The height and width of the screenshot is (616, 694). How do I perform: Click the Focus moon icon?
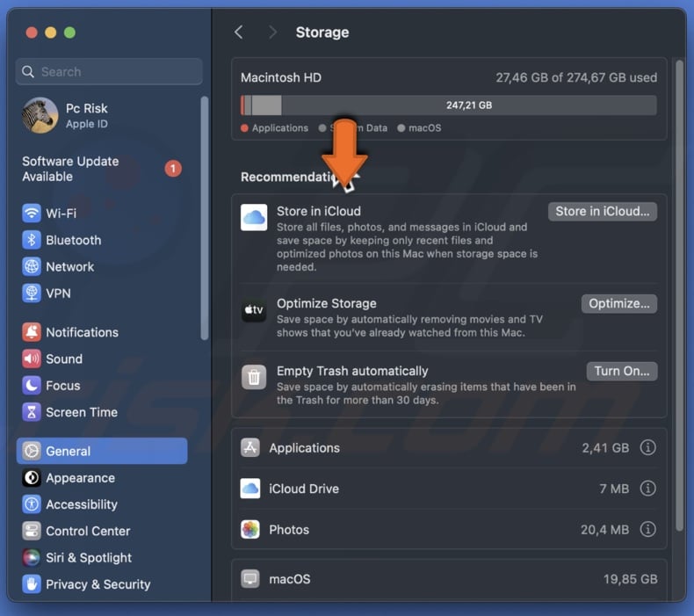[x=32, y=385]
